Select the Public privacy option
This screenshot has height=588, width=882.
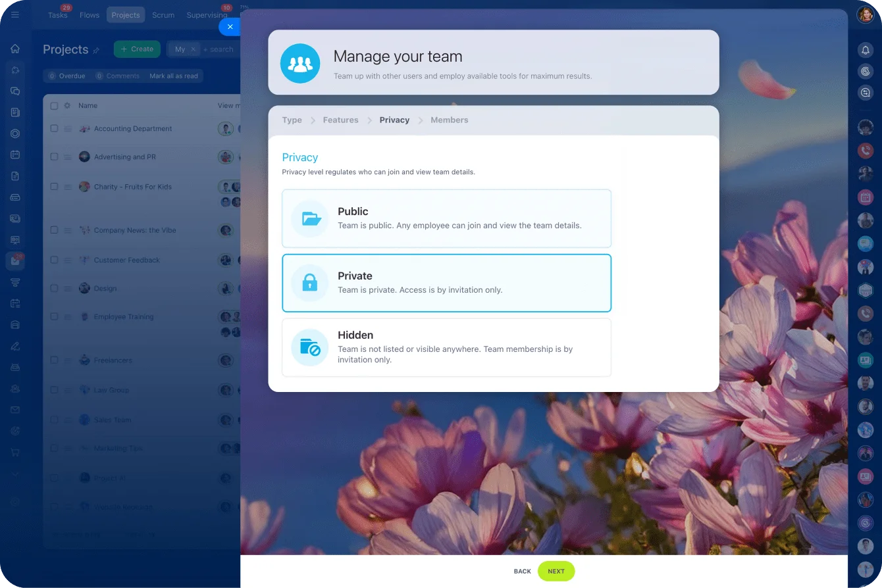pos(446,218)
